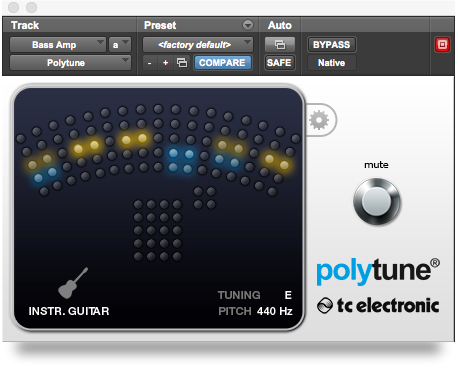Viewport: 458px width, 371px height.
Task: Open the Polytune plug-in selector
Action: pos(70,63)
